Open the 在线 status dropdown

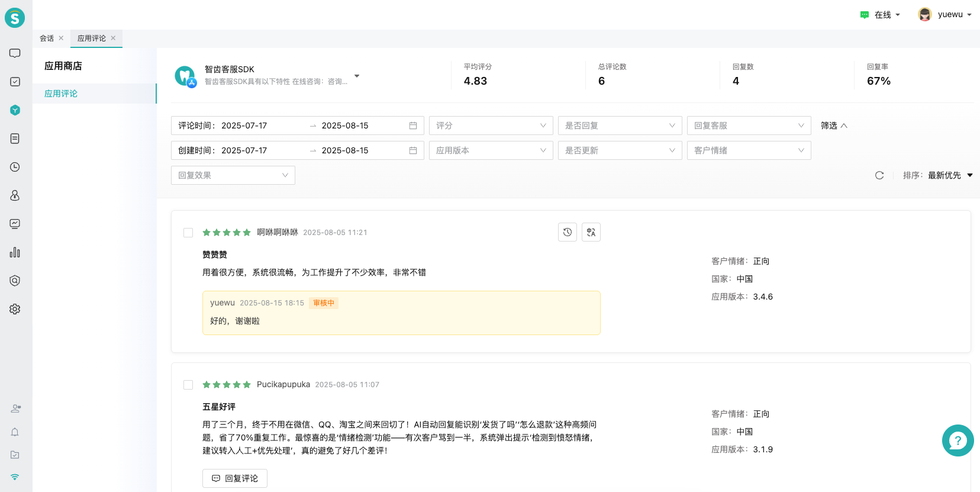881,15
